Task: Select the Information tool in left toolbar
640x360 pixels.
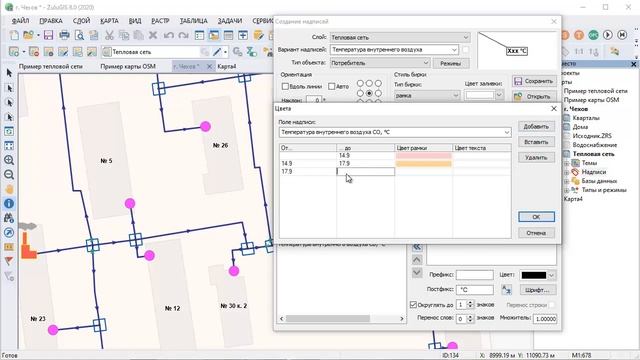Action: pyautogui.click(x=9, y=203)
